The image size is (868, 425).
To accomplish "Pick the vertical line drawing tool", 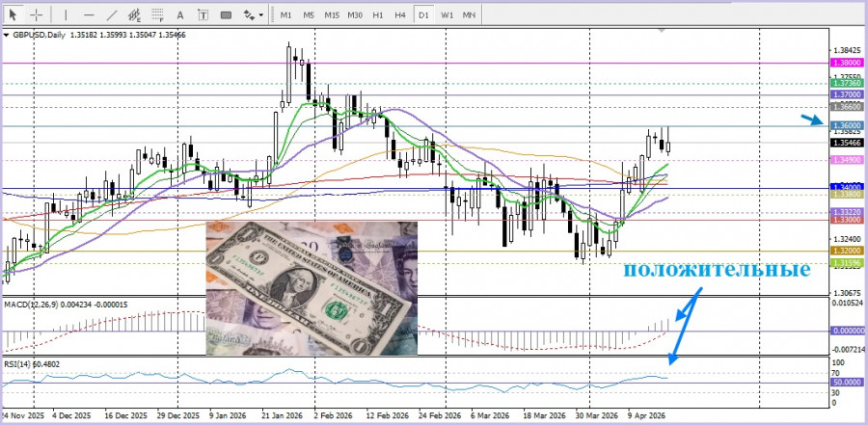I will pos(66,15).
